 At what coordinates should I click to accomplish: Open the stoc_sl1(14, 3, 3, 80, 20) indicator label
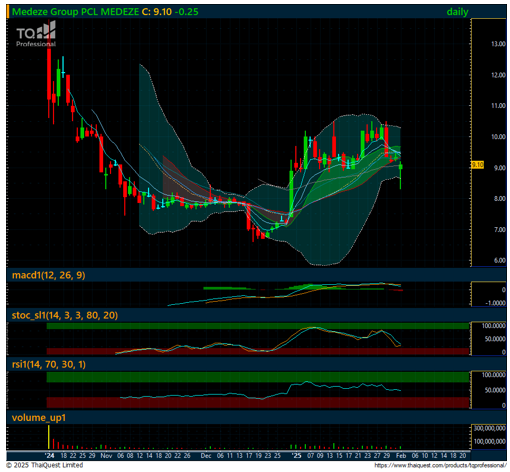click(65, 315)
